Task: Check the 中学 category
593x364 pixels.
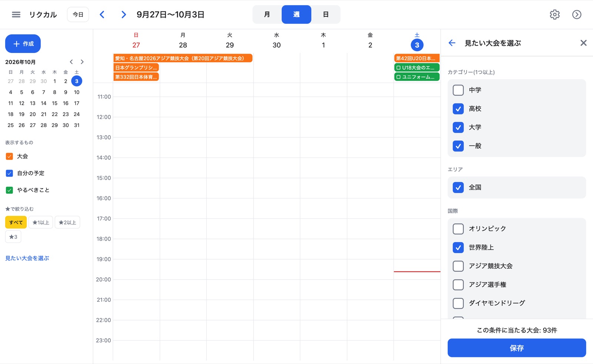Action: [x=458, y=90]
